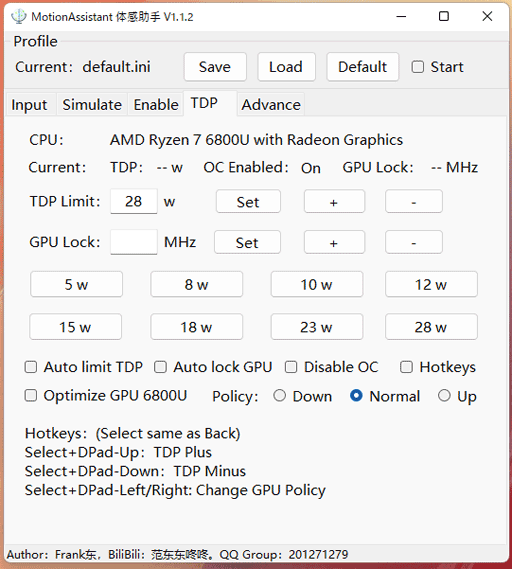Increase TDP limit with the plus button
512x569 pixels.
tap(334, 201)
